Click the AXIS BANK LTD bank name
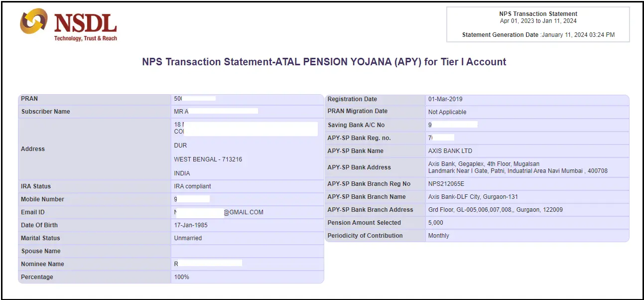 tap(450, 151)
